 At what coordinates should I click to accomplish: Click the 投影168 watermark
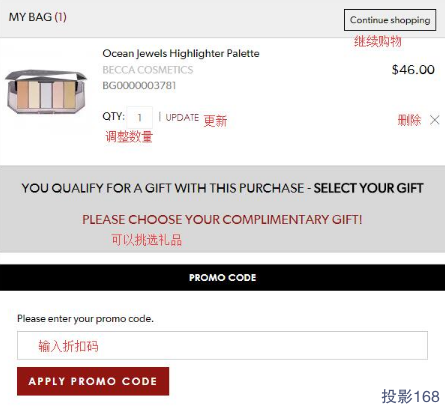(x=410, y=397)
